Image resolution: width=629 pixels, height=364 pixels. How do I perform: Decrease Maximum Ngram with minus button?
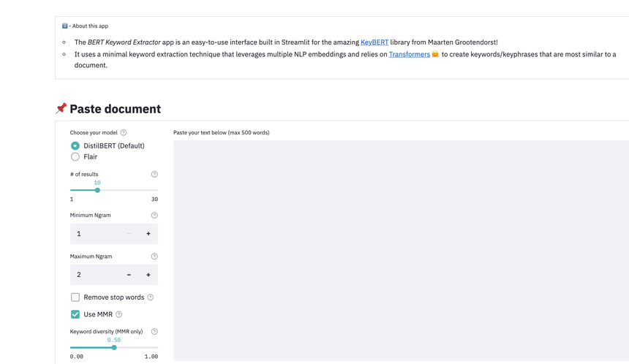pyautogui.click(x=129, y=275)
